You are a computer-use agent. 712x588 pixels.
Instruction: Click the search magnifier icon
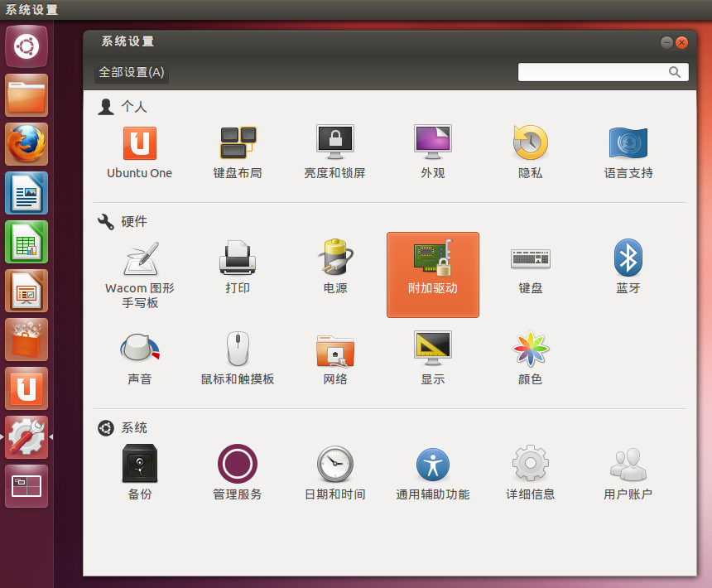click(x=675, y=72)
